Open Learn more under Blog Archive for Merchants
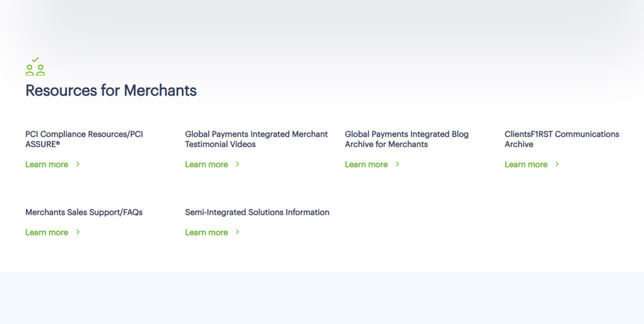This screenshot has width=644, height=324. (x=366, y=164)
